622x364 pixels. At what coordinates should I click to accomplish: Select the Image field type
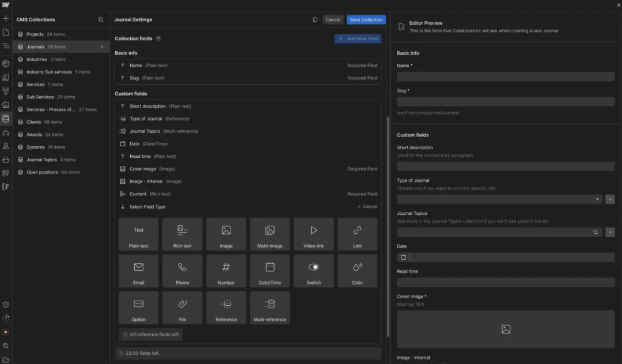pos(226,233)
